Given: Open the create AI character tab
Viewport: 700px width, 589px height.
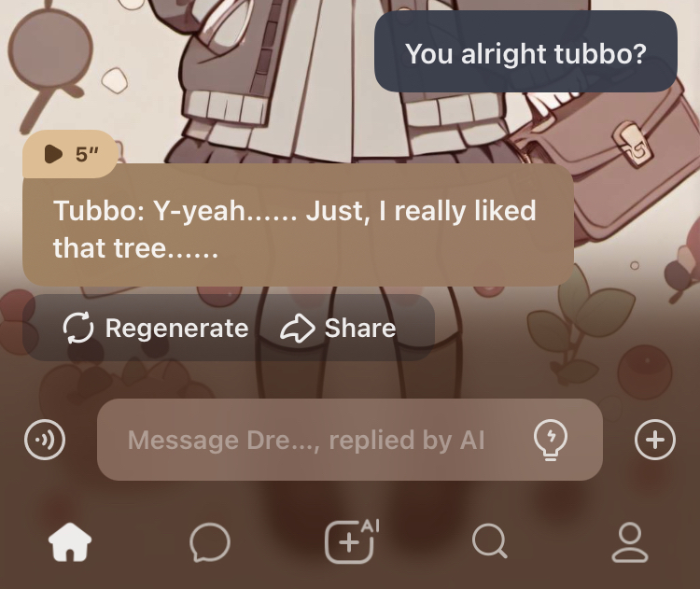Looking at the screenshot, I should (x=351, y=541).
